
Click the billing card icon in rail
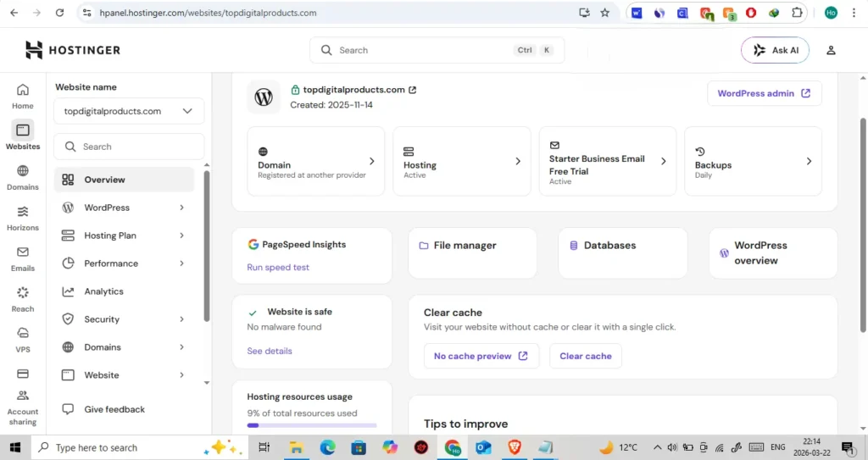click(x=23, y=374)
